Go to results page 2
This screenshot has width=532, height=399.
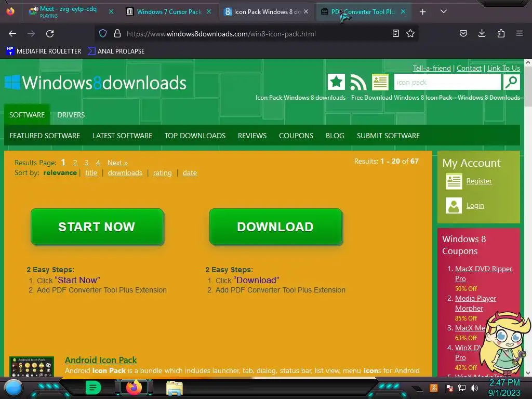(75, 163)
